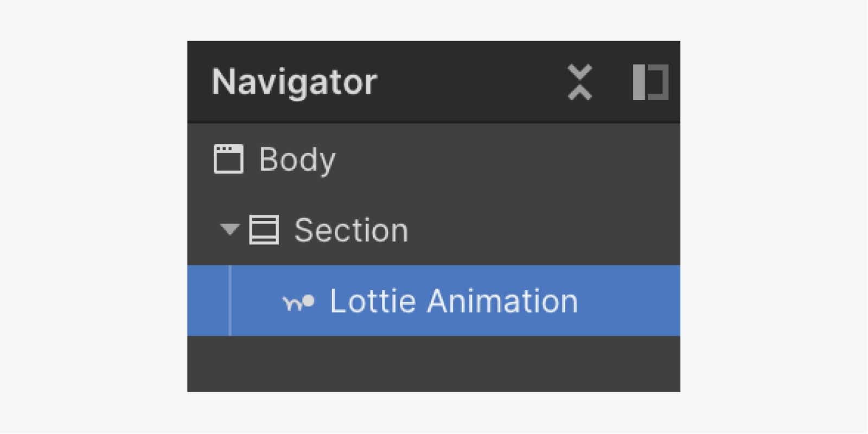Click the Body page icon

click(228, 159)
